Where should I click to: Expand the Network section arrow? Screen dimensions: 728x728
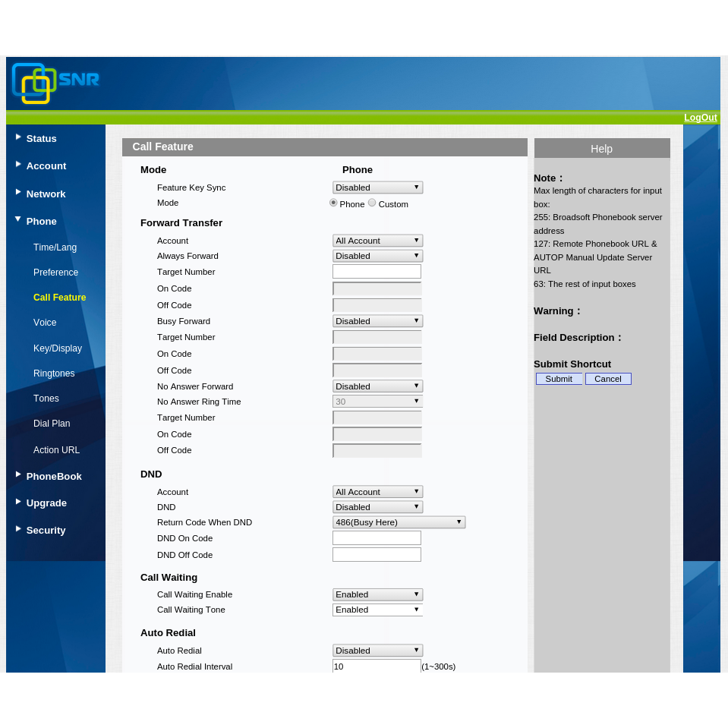point(18,192)
